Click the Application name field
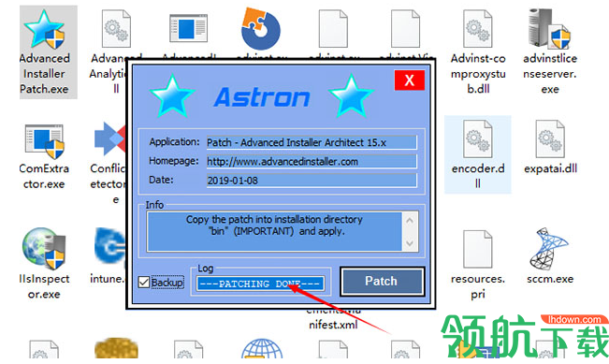The height and width of the screenshot is (364, 609). pos(312,142)
